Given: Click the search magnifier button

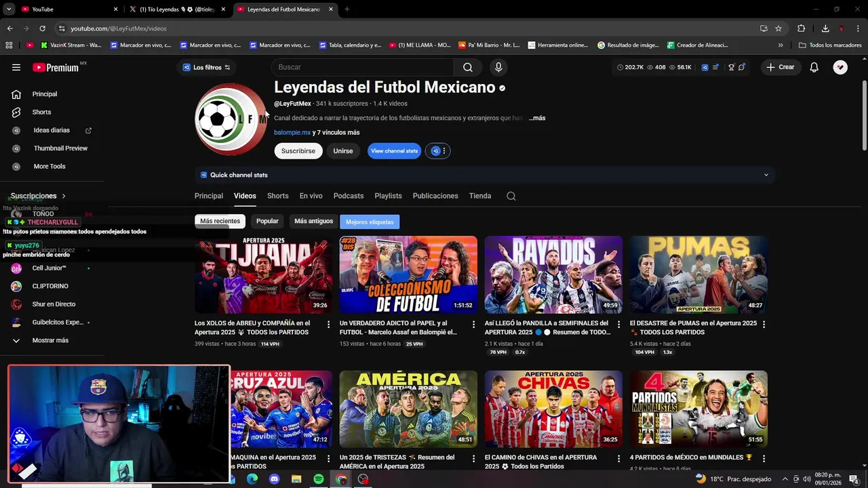Looking at the screenshot, I should [468, 67].
